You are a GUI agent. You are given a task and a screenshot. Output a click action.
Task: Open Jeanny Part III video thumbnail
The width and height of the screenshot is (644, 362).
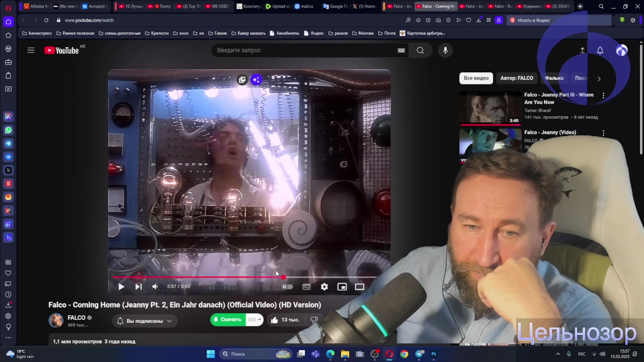[x=491, y=108]
